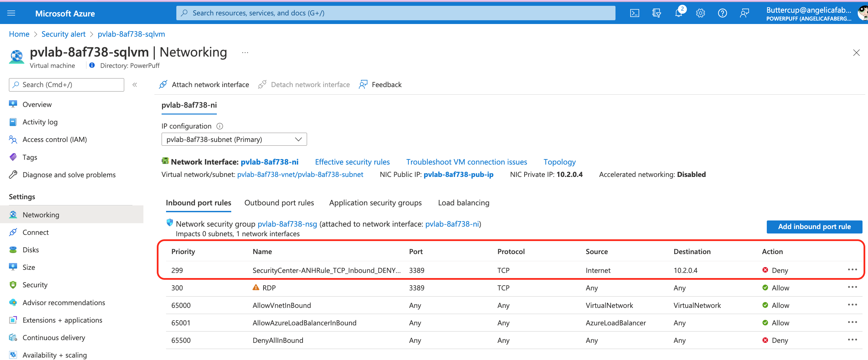Open more options for DenyAllInBound rule

point(852,340)
